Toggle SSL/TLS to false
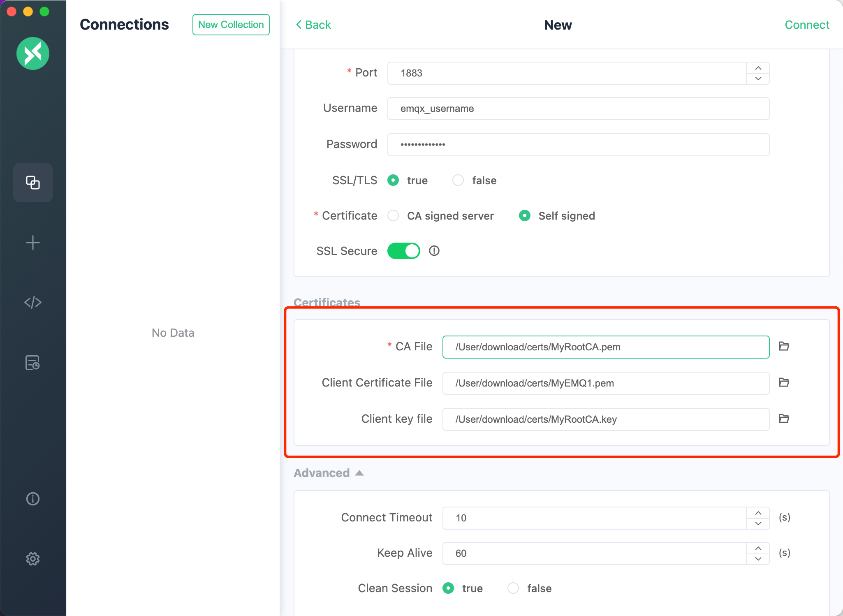Viewport: 843px width, 616px height. (458, 181)
